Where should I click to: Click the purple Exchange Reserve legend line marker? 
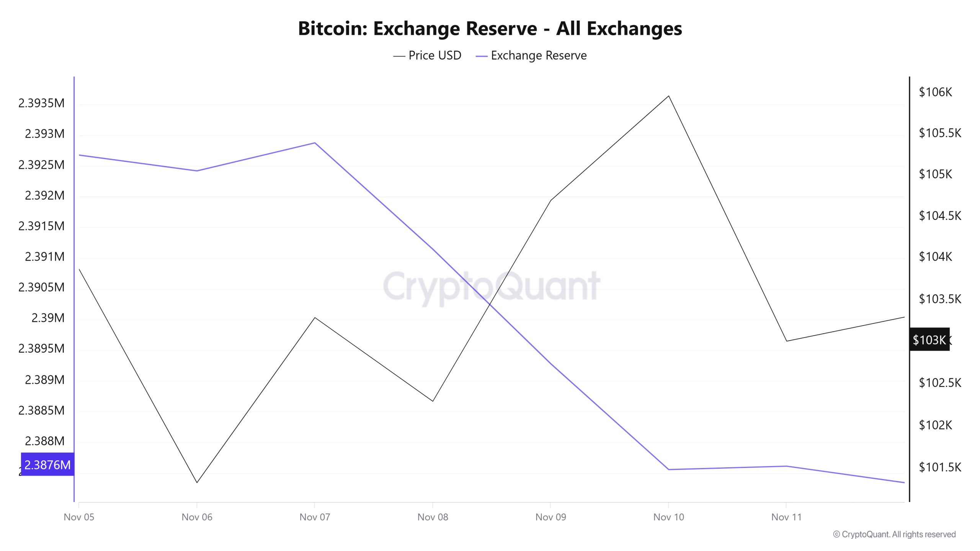point(481,56)
